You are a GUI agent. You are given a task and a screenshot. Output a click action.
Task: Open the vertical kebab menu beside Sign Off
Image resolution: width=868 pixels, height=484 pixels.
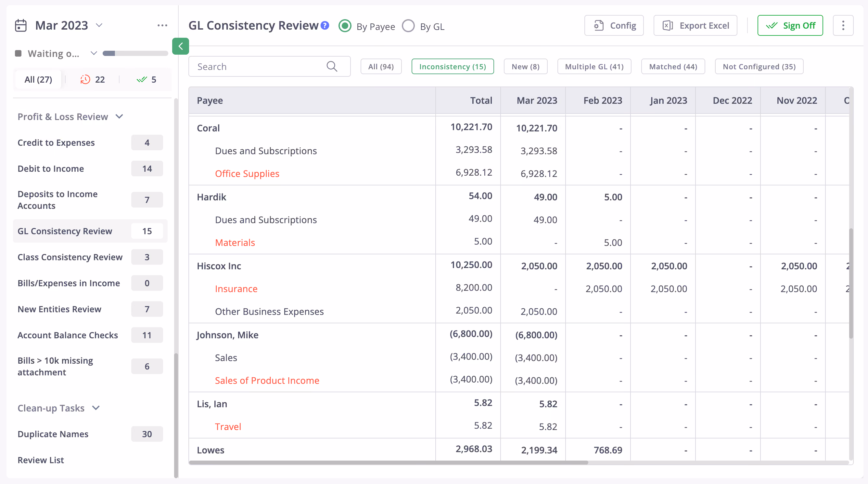(843, 25)
